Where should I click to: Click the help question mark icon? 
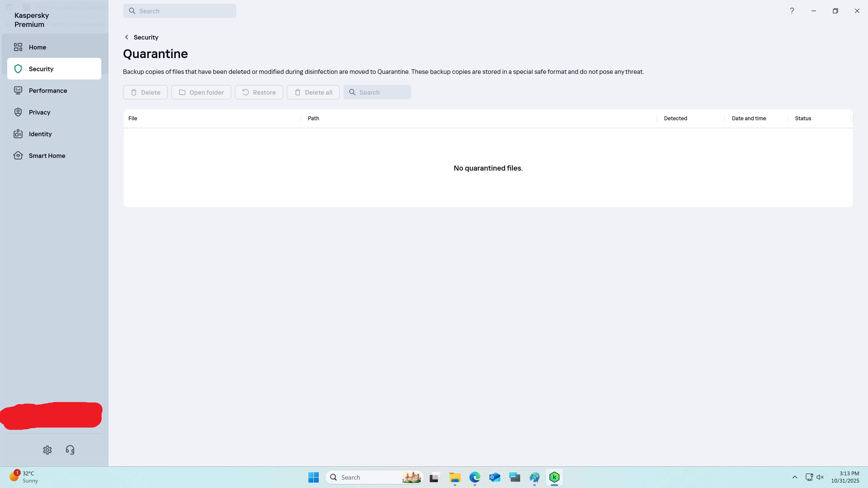click(x=792, y=11)
